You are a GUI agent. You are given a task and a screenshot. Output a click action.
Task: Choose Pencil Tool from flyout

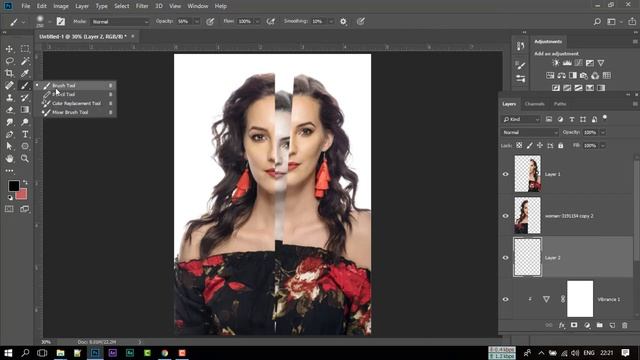(x=75, y=94)
